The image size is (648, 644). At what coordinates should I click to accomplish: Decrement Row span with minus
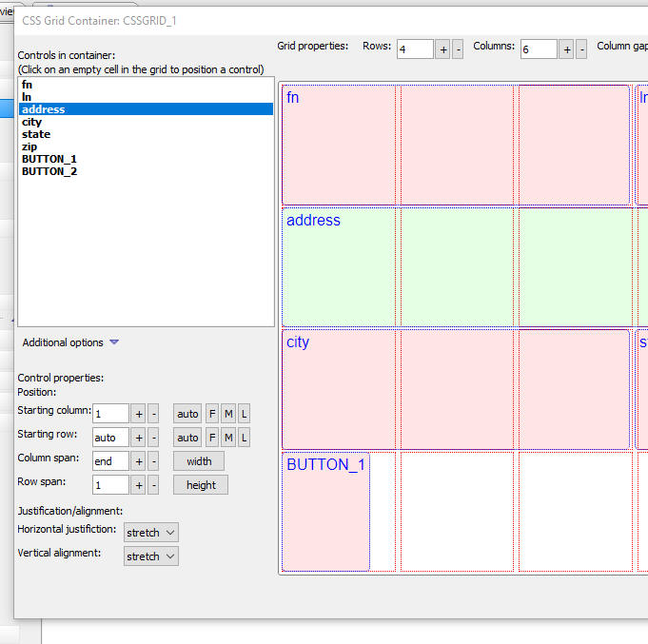(153, 485)
